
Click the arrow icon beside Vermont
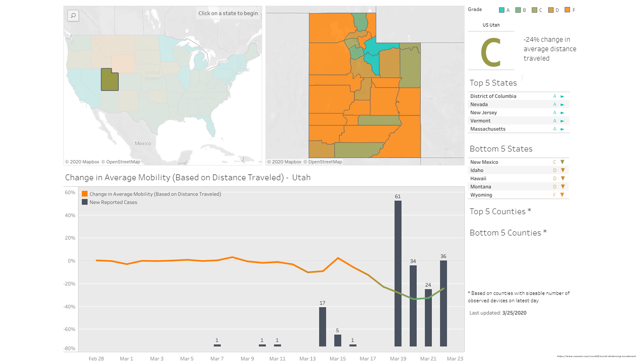point(562,121)
